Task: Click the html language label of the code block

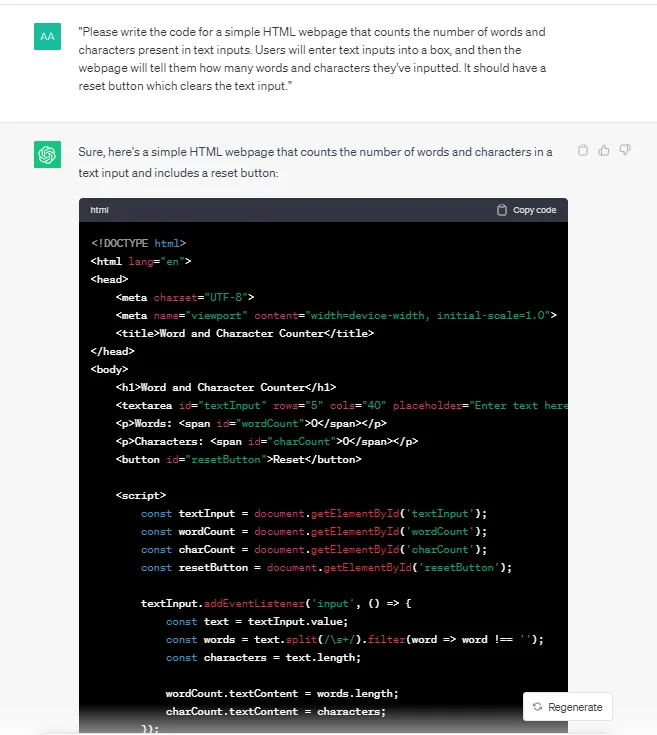Action: 99,210
